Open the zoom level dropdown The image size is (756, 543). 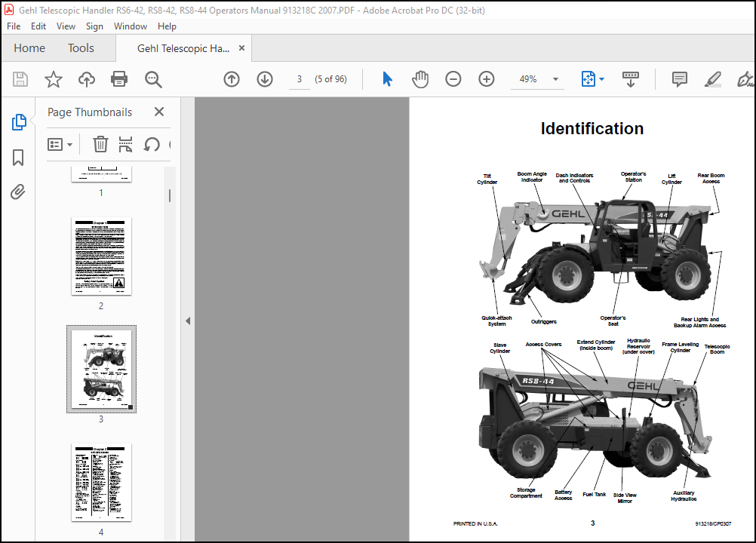[555, 79]
